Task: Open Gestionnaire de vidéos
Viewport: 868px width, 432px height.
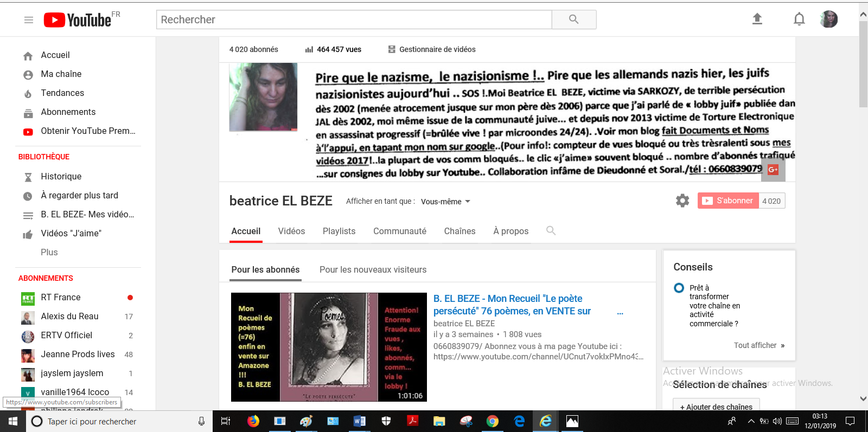Action: [432, 49]
